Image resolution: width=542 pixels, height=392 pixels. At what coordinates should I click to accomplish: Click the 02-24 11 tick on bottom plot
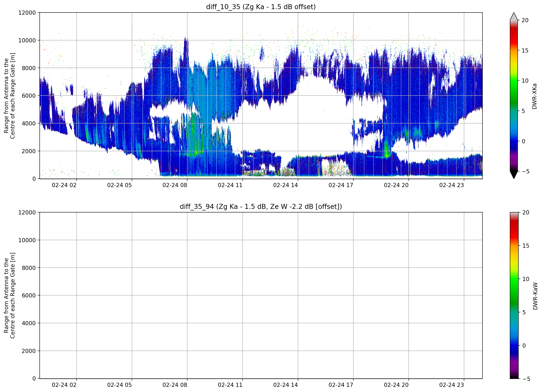[230, 385]
